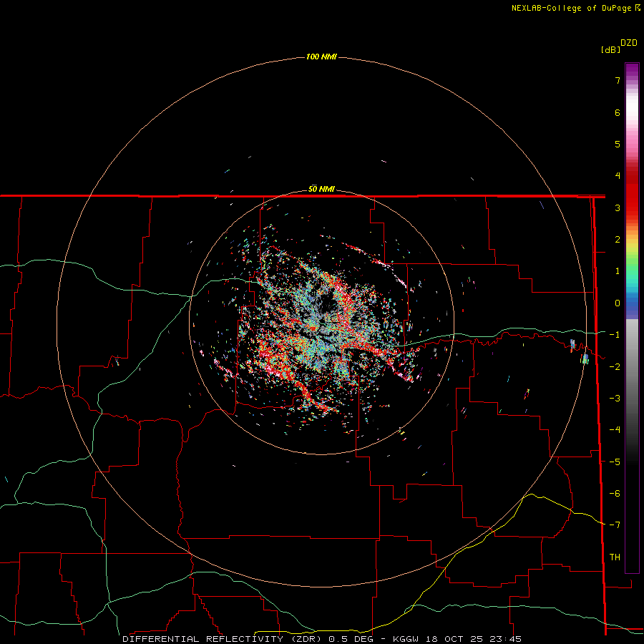Click the 5 value on the color scale

(618, 144)
